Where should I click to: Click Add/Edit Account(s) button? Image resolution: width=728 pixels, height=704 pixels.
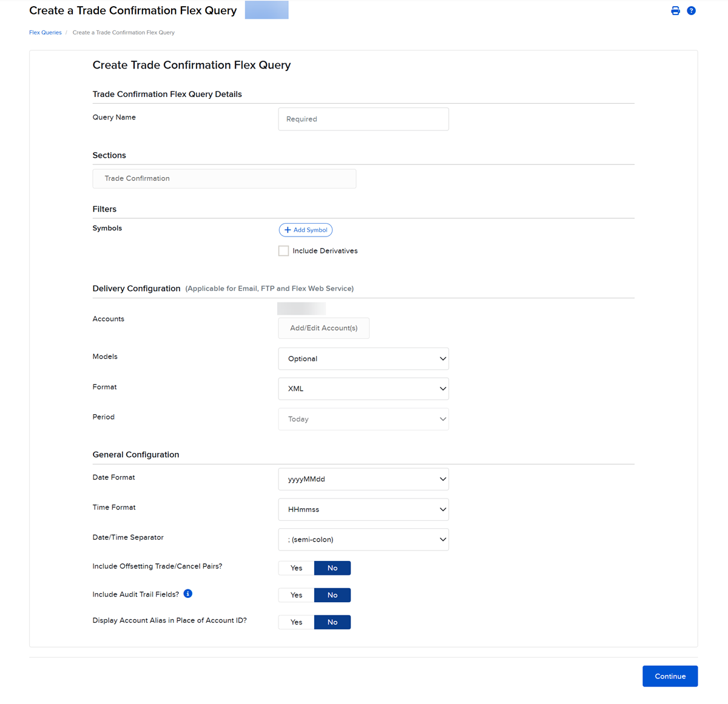click(324, 328)
